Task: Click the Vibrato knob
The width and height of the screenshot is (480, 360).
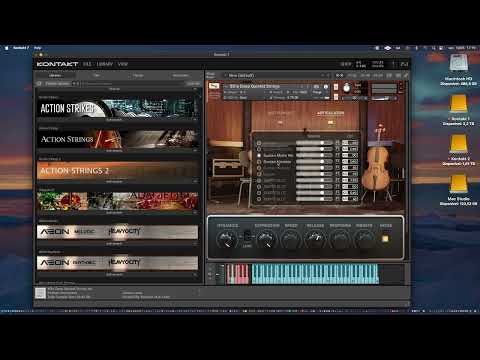Action: click(364, 239)
